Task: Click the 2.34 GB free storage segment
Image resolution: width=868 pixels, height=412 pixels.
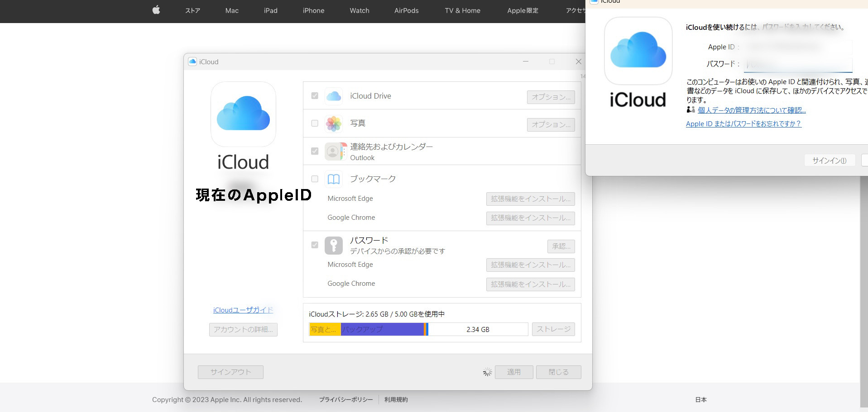Action: click(x=478, y=329)
